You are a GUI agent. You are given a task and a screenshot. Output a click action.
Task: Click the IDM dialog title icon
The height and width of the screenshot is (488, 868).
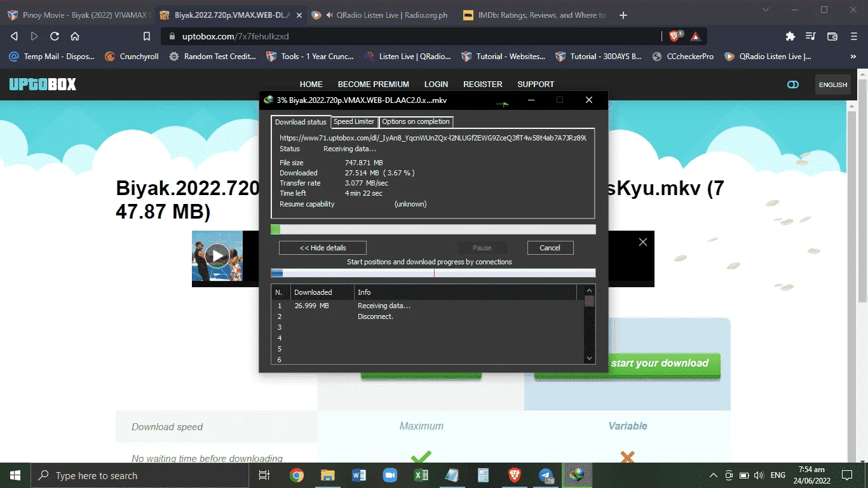pos(269,100)
